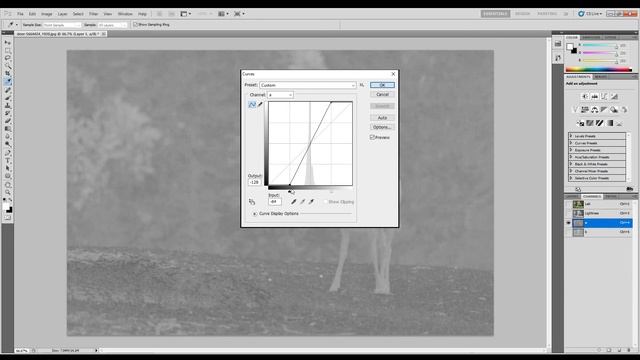Enable Show Sampling Ring option
Screen dimensions: 640x360
[136, 24]
